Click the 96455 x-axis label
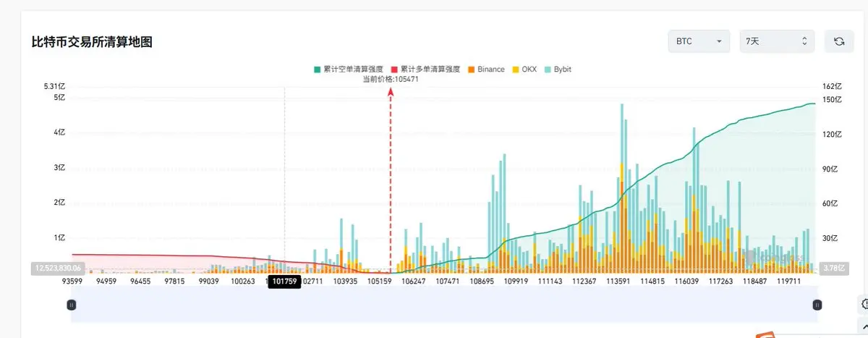This screenshot has width=868, height=338. (x=140, y=282)
